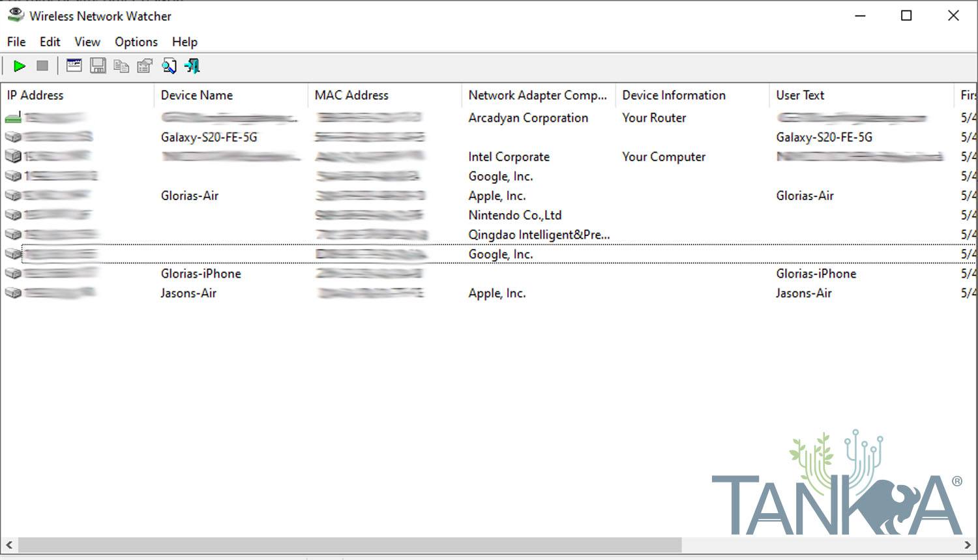Select Galaxy-S20-FE-5G in the Device Name column
Image resolution: width=978 pixels, height=560 pixels.
pyautogui.click(x=209, y=138)
